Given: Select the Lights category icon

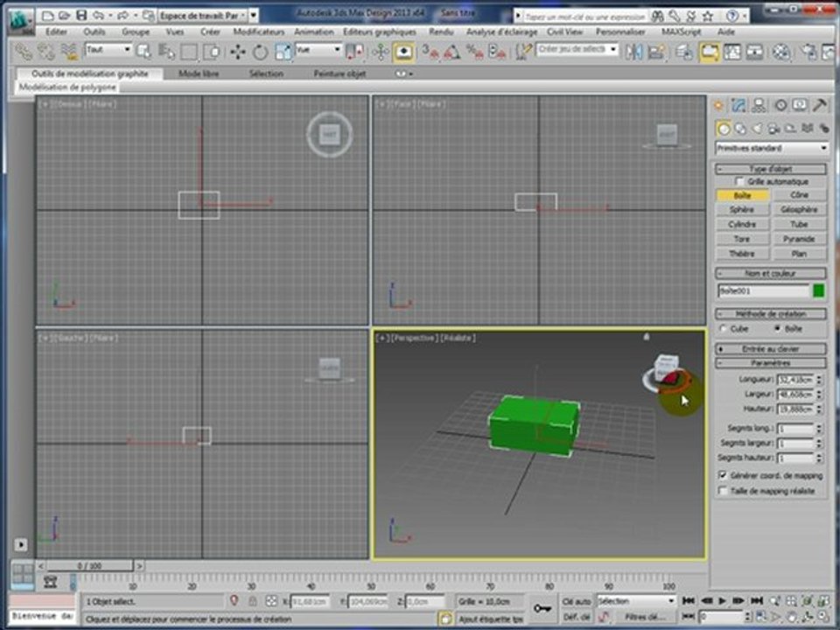Looking at the screenshot, I should click(x=757, y=129).
